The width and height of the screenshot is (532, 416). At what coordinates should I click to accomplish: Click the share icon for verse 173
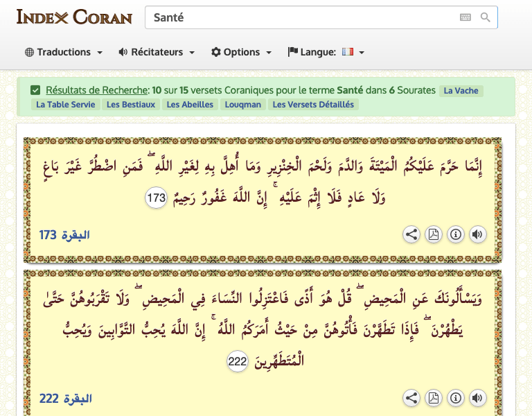tap(411, 234)
